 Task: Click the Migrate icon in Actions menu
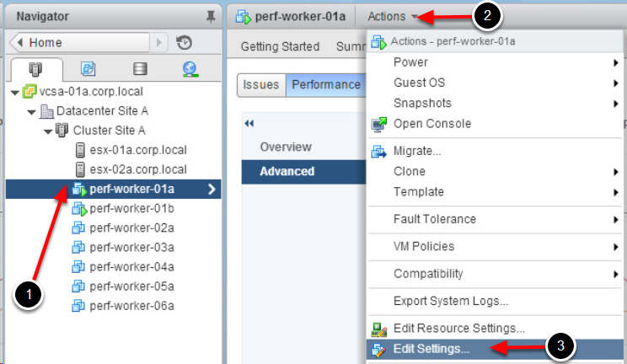tap(378, 152)
